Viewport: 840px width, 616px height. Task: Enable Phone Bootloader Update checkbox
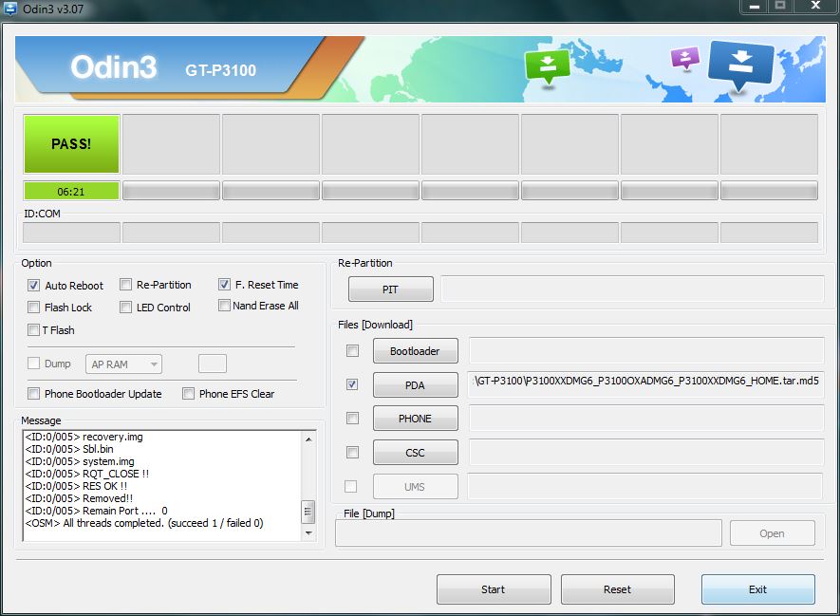click(33, 393)
